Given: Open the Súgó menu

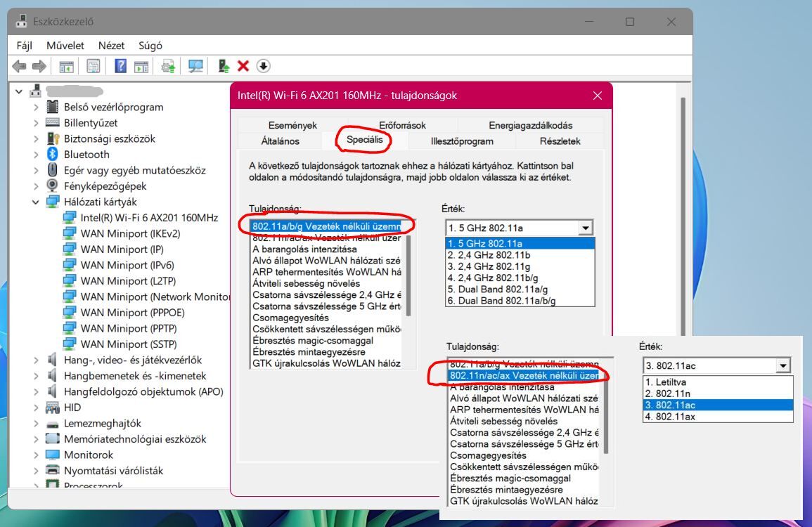Looking at the screenshot, I should [x=150, y=46].
